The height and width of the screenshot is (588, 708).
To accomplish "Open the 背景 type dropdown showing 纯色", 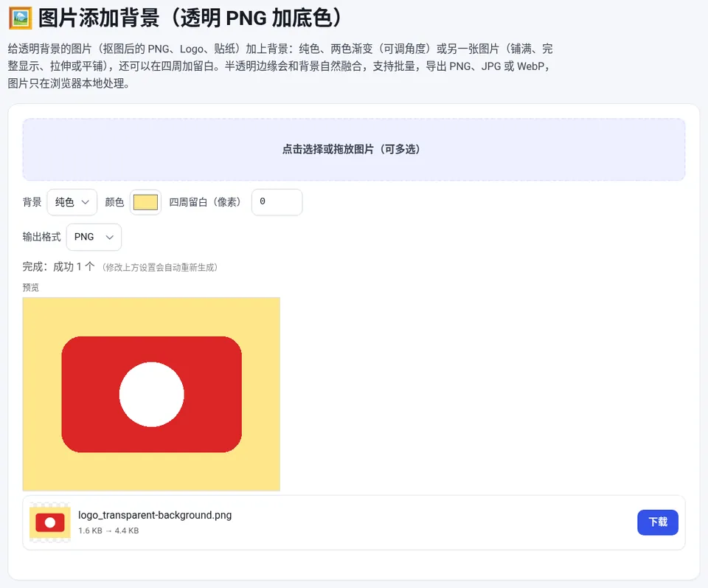I will 72,202.
